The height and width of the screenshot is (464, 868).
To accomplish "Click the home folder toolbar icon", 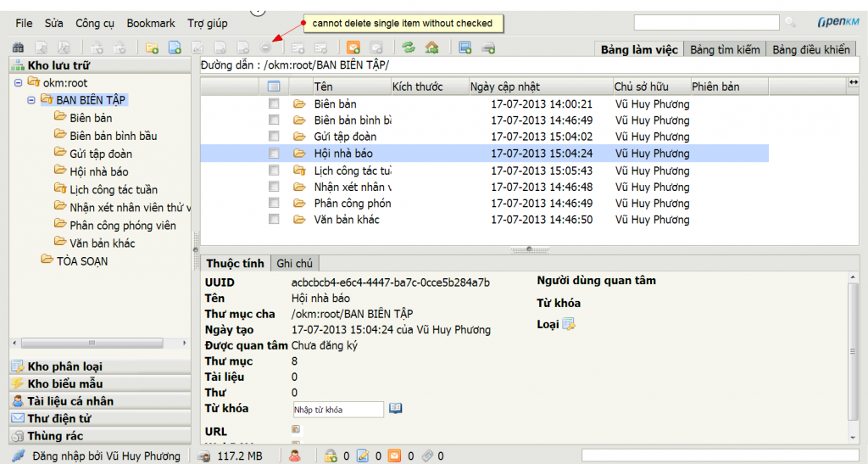I will (x=431, y=48).
